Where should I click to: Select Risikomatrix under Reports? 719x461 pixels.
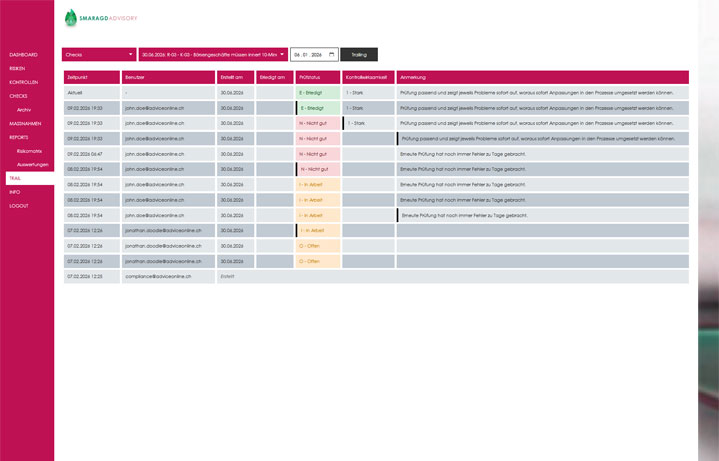click(30, 150)
